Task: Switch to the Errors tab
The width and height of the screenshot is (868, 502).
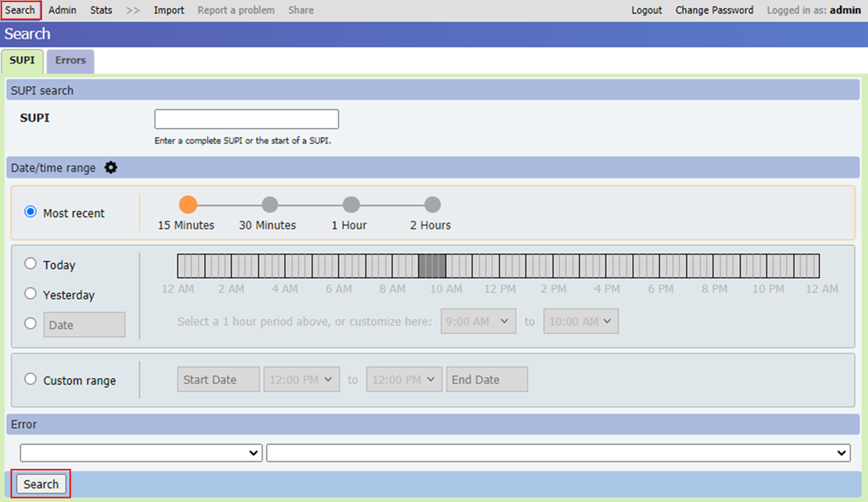Action: pyautogui.click(x=69, y=61)
